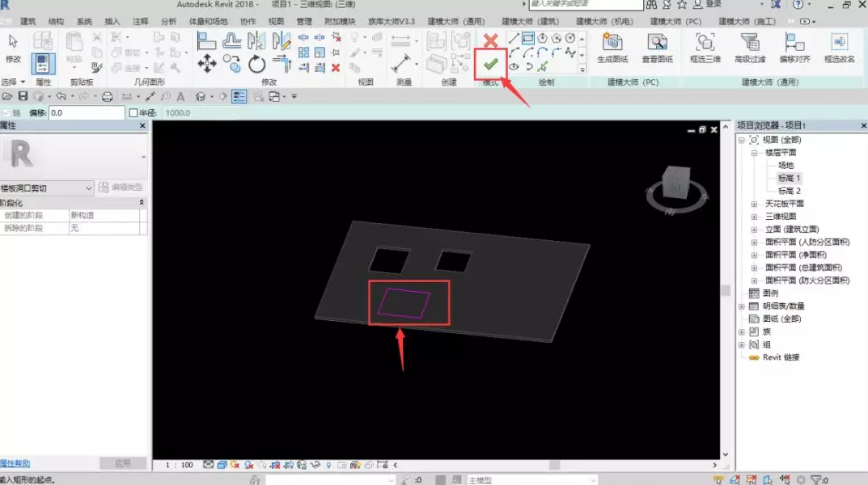This screenshot has height=485, width=868.
Task: Click the 属性帮助 link
Action: (x=15, y=463)
